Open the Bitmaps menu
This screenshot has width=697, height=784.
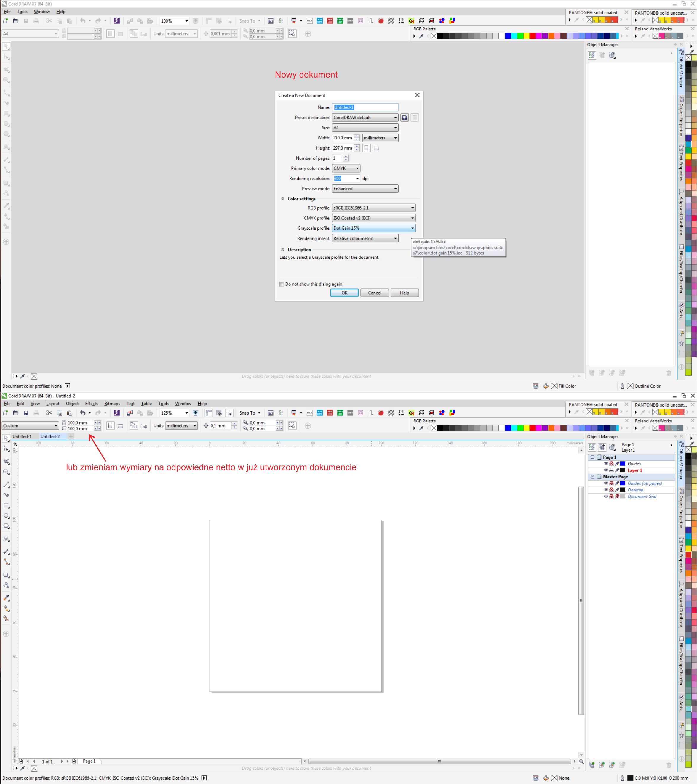pyautogui.click(x=112, y=404)
